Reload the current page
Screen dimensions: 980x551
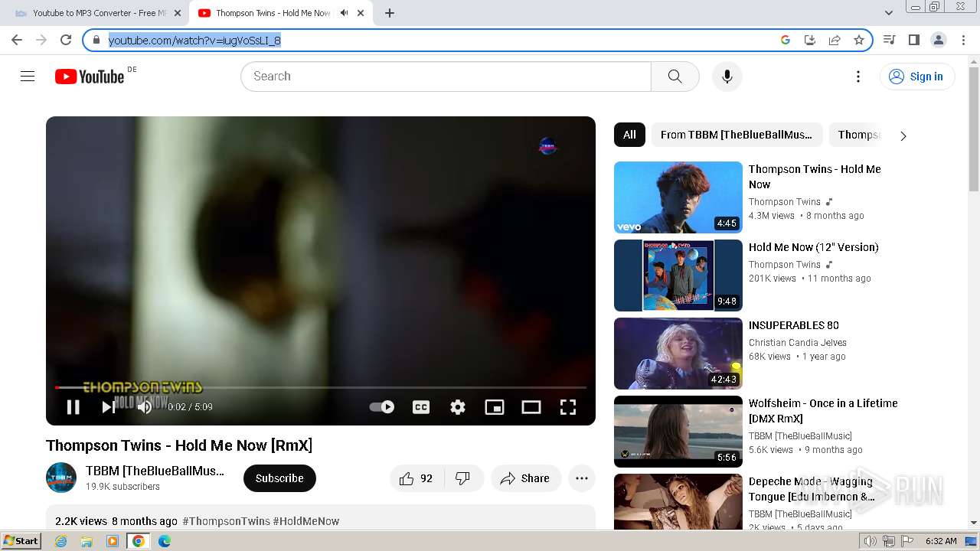(66, 40)
